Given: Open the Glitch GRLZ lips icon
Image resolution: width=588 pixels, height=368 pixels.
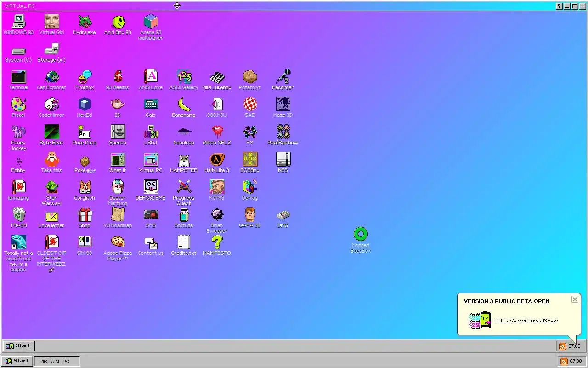Looking at the screenshot, I should coord(217,135).
